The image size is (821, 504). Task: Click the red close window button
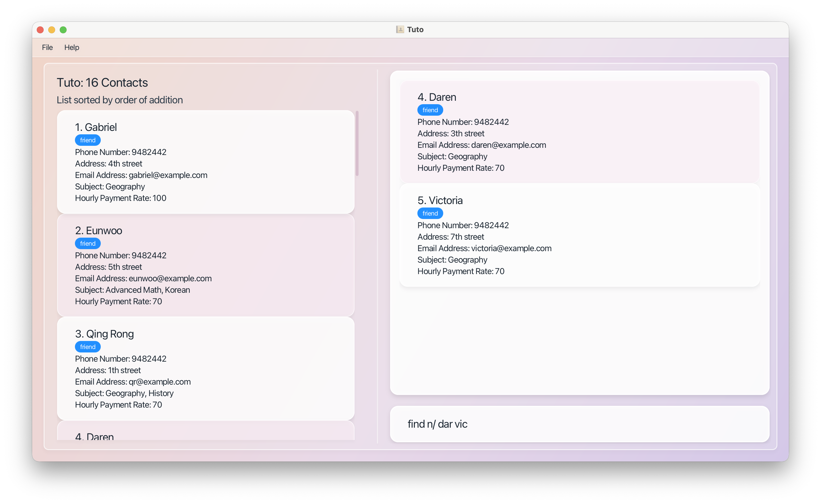coord(40,30)
